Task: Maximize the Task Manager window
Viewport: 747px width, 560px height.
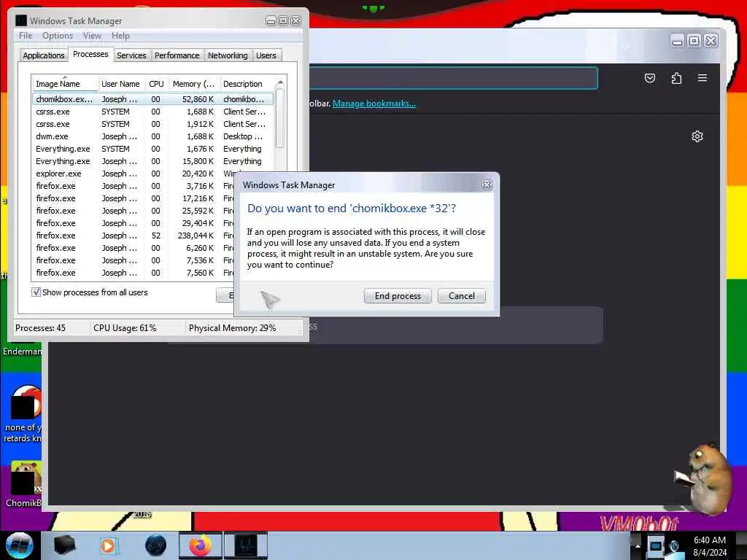Action: tap(283, 21)
